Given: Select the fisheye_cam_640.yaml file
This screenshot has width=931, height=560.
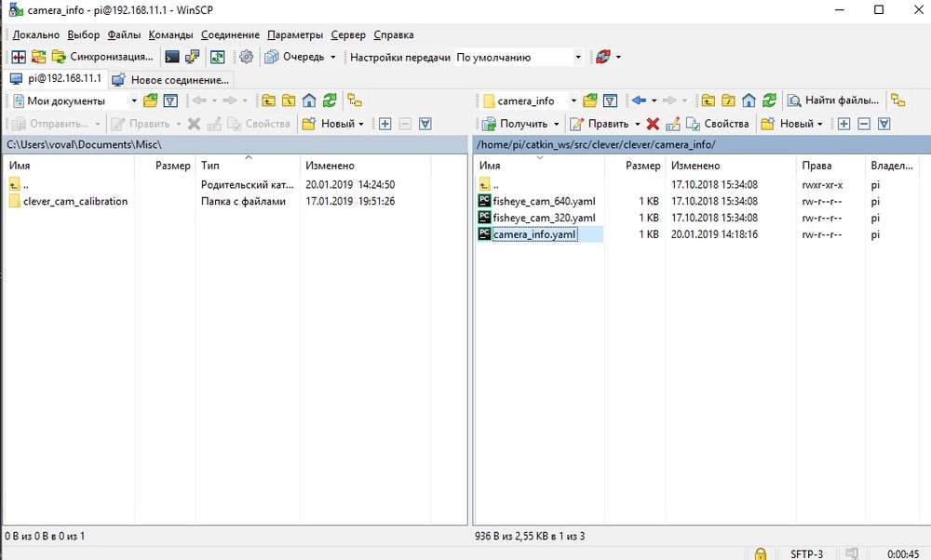Looking at the screenshot, I should click(544, 201).
